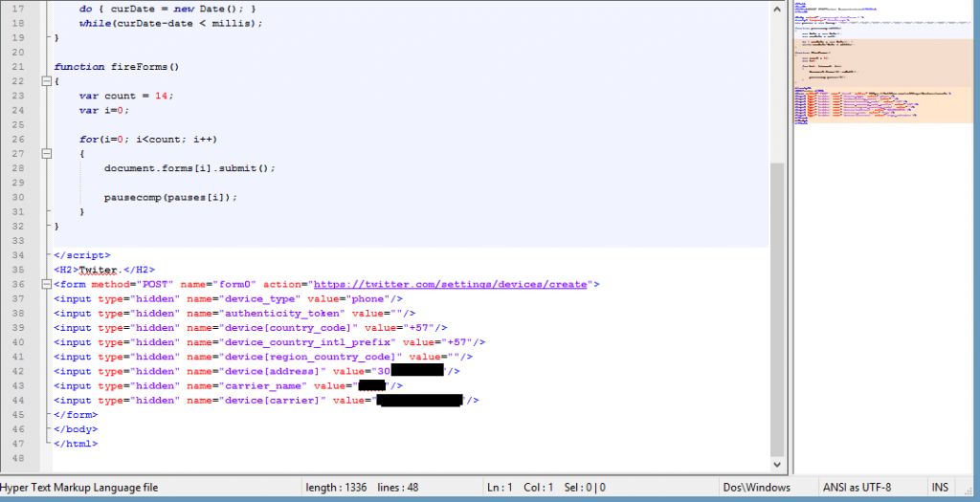The height and width of the screenshot is (502, 980).
Task: Click the 'function fireForms()' line
Action: tap(117, 67)
